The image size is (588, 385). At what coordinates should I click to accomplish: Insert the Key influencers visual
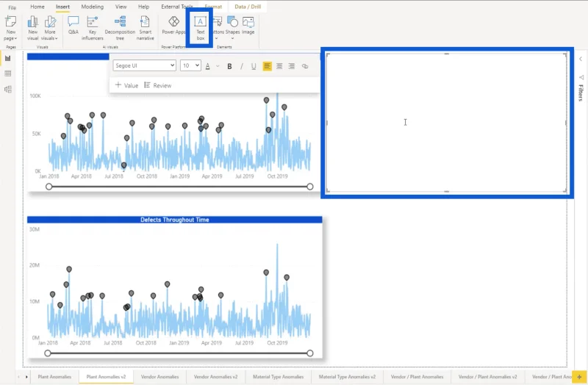pos(93,28)
